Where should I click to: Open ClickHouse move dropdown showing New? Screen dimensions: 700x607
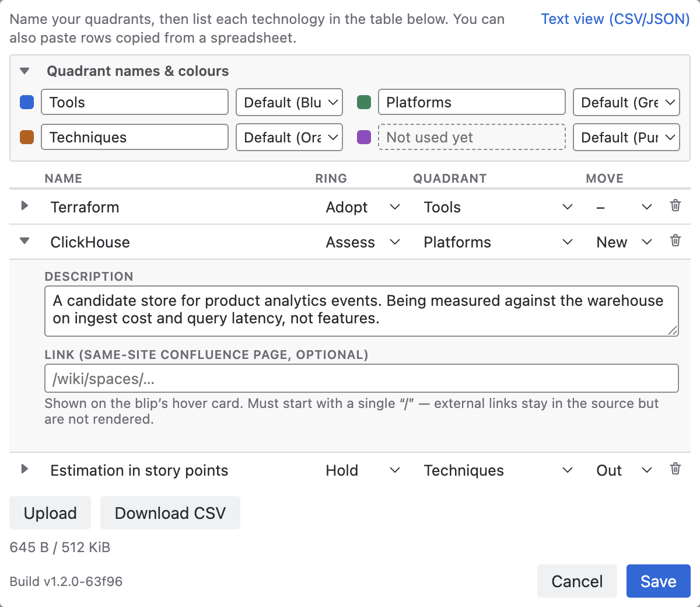point(624,242)
